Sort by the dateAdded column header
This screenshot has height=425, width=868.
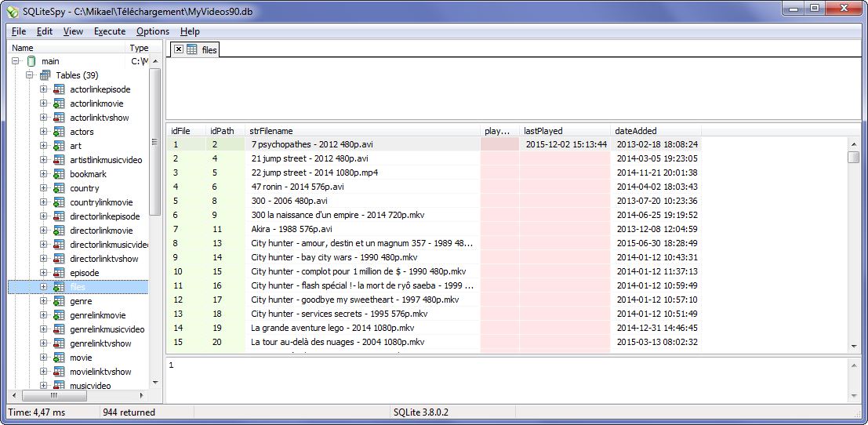656,131
